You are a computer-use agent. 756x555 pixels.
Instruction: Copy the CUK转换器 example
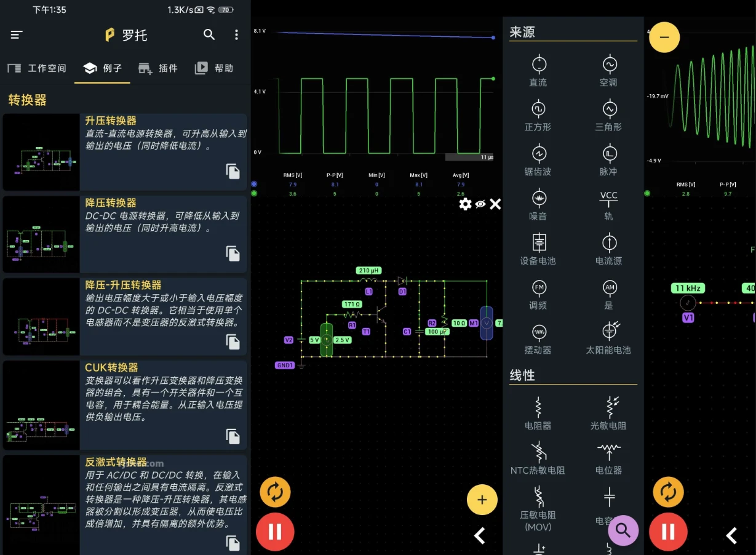(233, 436)
